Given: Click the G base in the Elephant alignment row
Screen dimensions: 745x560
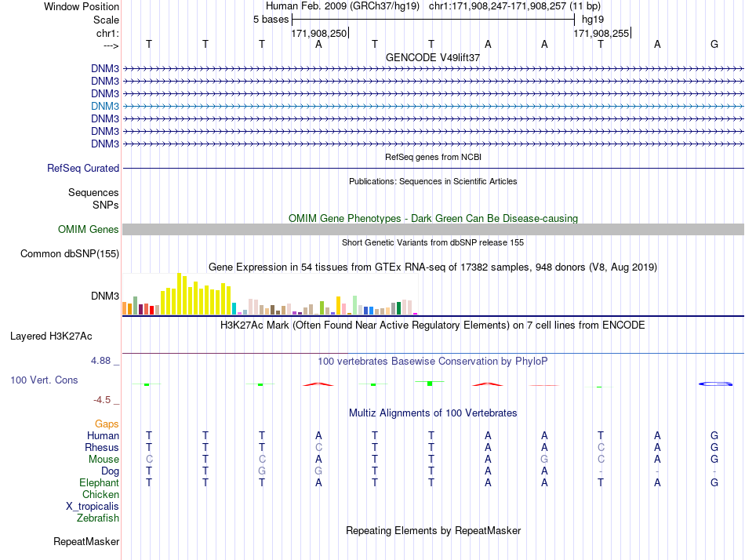Looking at the screenshot, I should [x=714, y=483].
